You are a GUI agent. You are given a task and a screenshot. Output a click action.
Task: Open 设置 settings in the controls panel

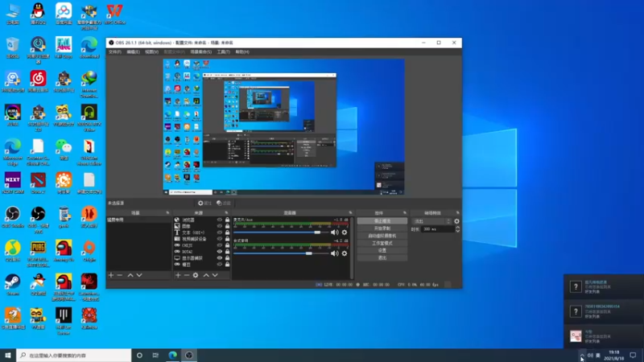[382, 250]
